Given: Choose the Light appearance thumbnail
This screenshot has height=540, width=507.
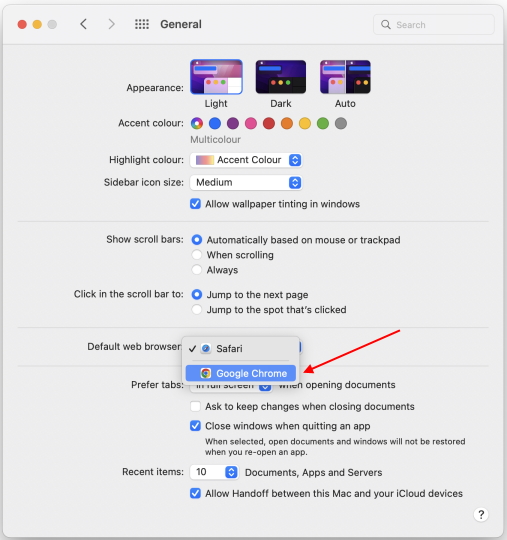Looking at the screenshot, I should (216, 76).
